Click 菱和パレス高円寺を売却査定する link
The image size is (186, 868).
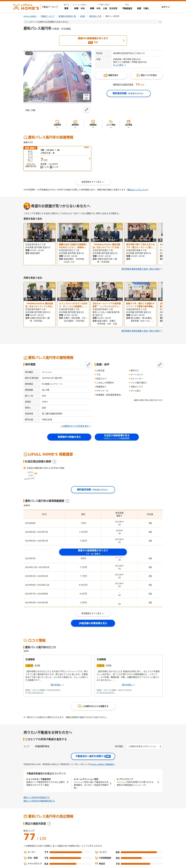37,798
